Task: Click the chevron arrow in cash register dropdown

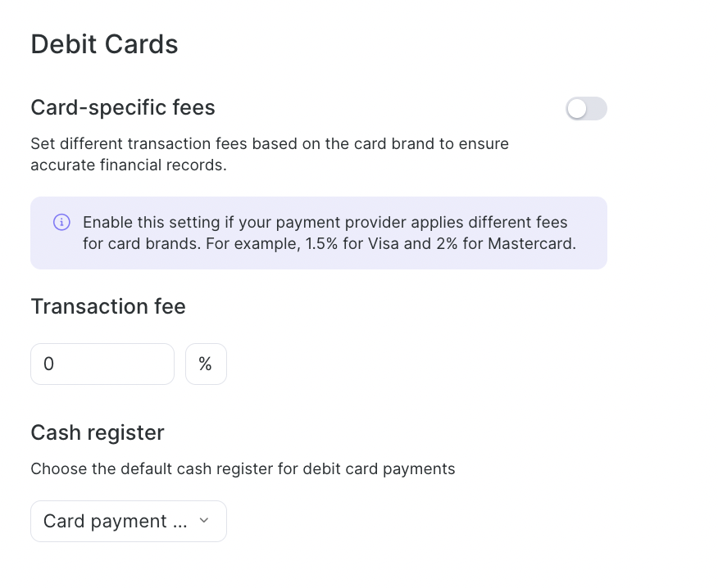Action: [x=204, y=520]
